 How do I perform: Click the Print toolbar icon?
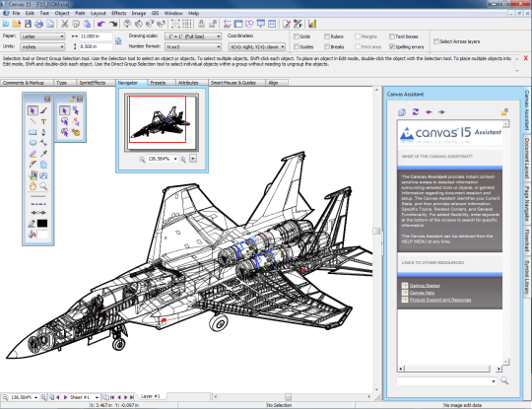click(x=39, y=24)
